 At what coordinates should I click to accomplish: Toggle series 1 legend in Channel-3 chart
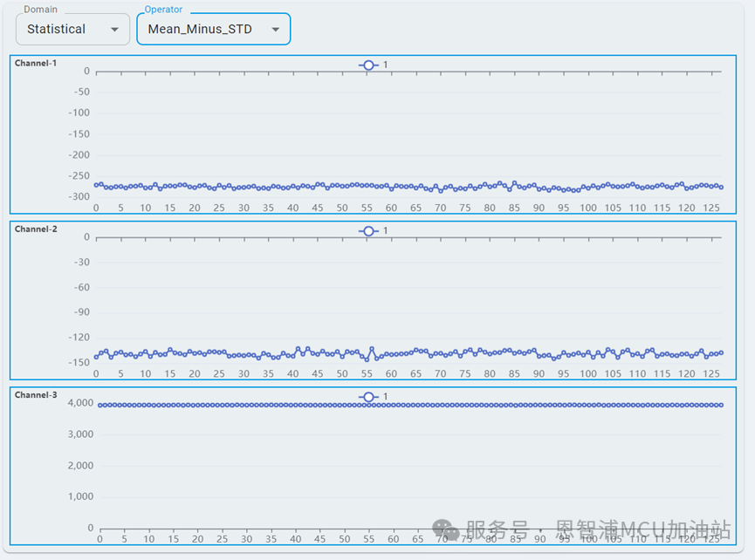coord(374,397)
